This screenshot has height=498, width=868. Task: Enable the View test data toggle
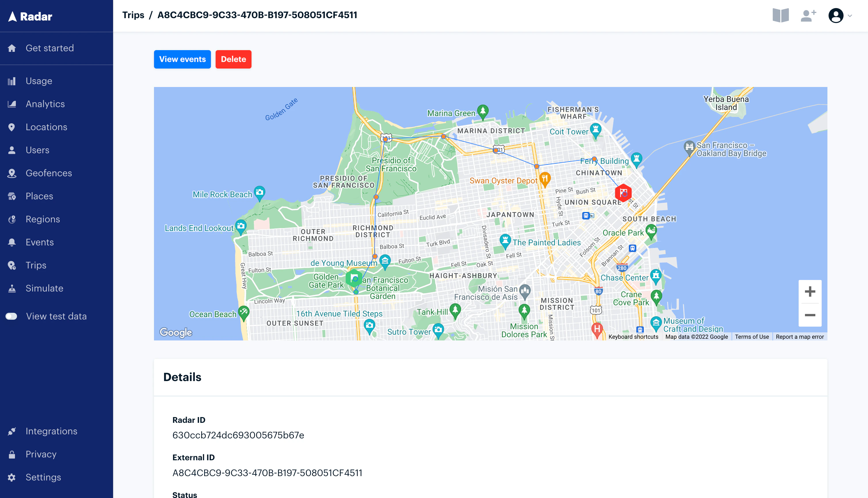tap(11, 316)
